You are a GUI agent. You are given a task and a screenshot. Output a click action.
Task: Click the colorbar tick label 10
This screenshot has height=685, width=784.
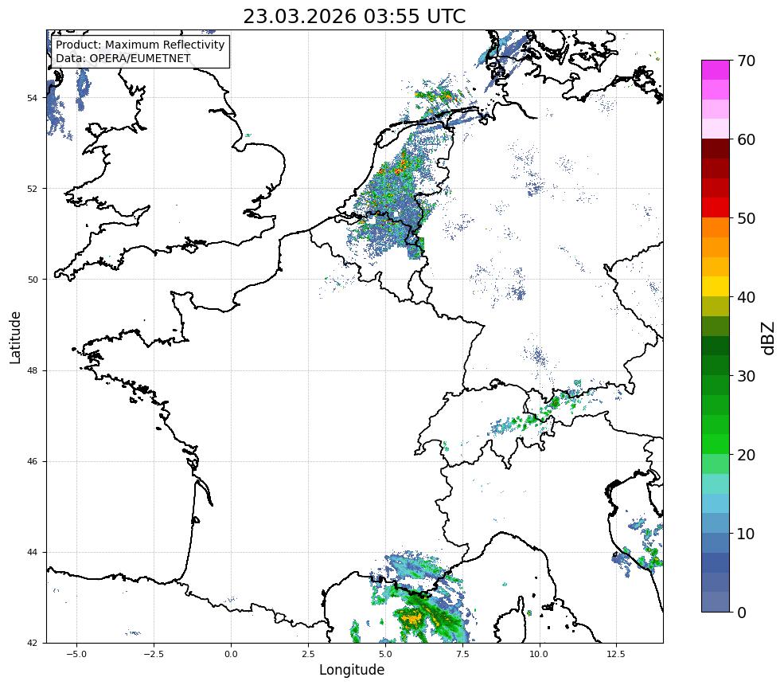click(746, 534)
